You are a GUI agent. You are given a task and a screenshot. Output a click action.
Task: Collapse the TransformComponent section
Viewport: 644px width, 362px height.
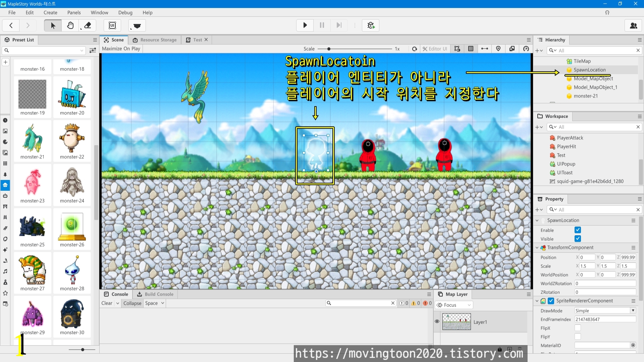pos(537,248)
